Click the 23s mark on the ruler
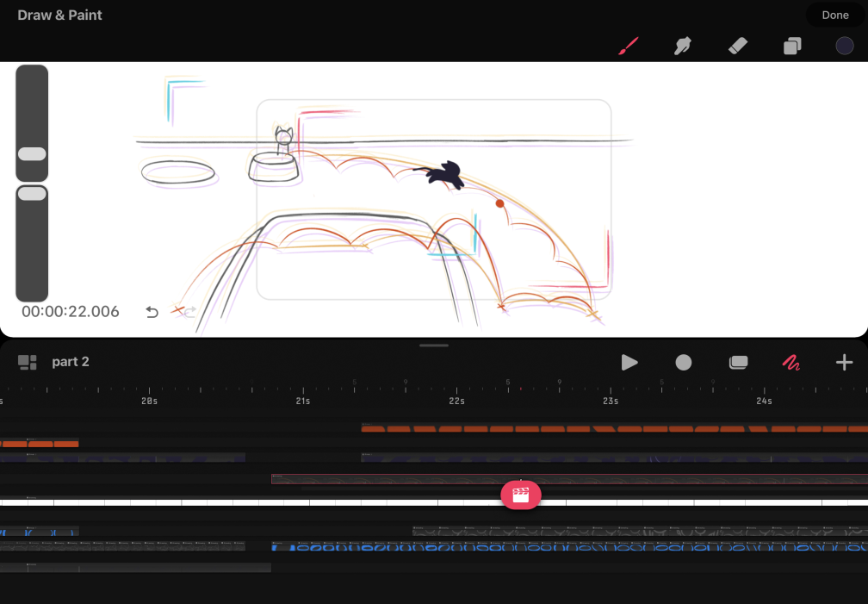The image size is (868, 604). point(611,401)
